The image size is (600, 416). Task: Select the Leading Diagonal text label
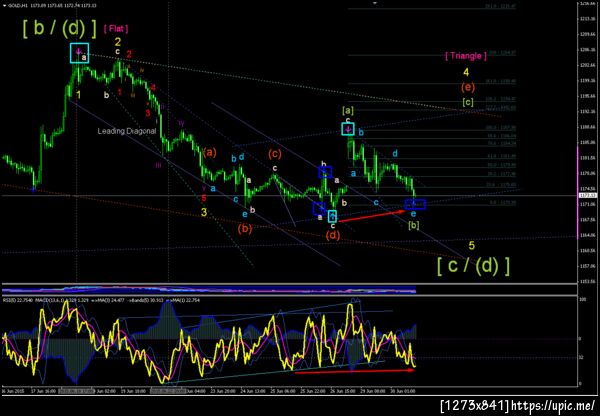click(127, 131)
